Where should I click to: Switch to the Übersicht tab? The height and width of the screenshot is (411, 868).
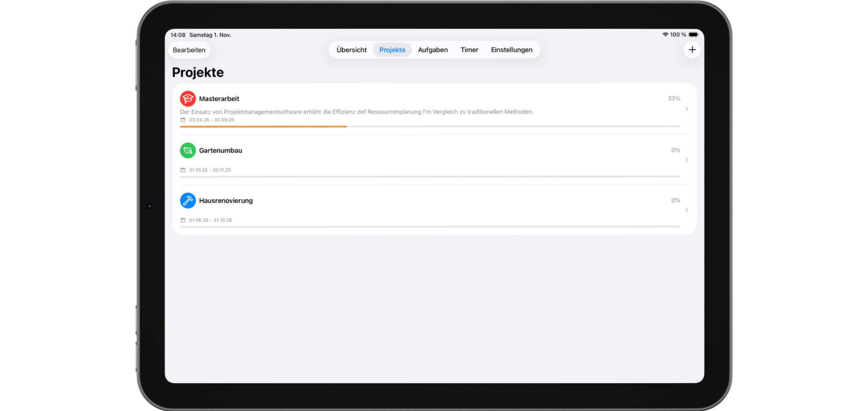[x=351, y=50]
